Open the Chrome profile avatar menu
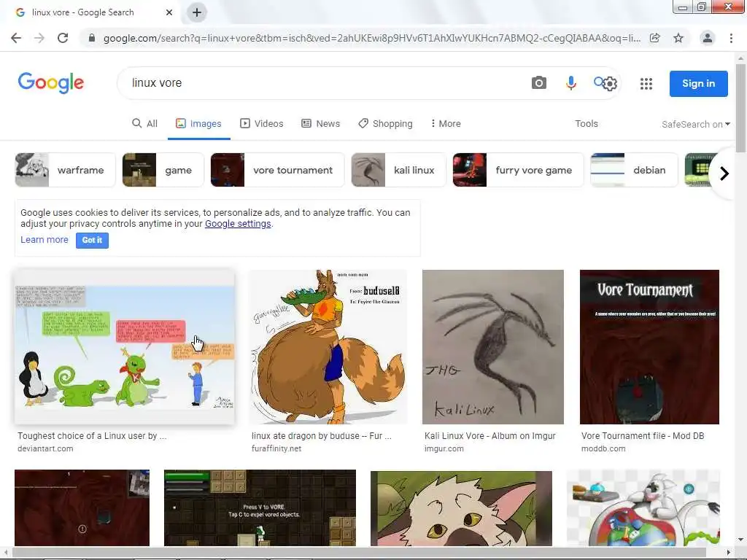 point(708,38)
